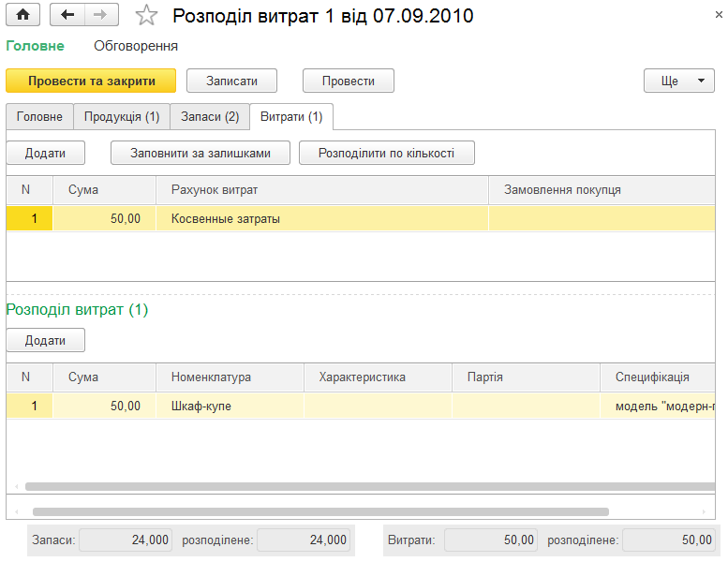The height and width of the screenshot is (562, 728).
Task: Select row number 1 in distribution table
Action: tap(29, 407)
